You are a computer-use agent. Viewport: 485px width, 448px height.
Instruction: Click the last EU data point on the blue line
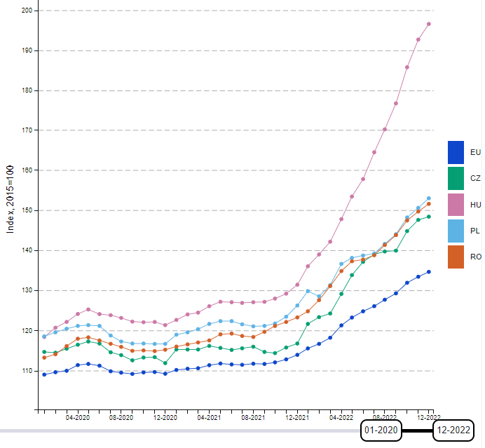429,272
